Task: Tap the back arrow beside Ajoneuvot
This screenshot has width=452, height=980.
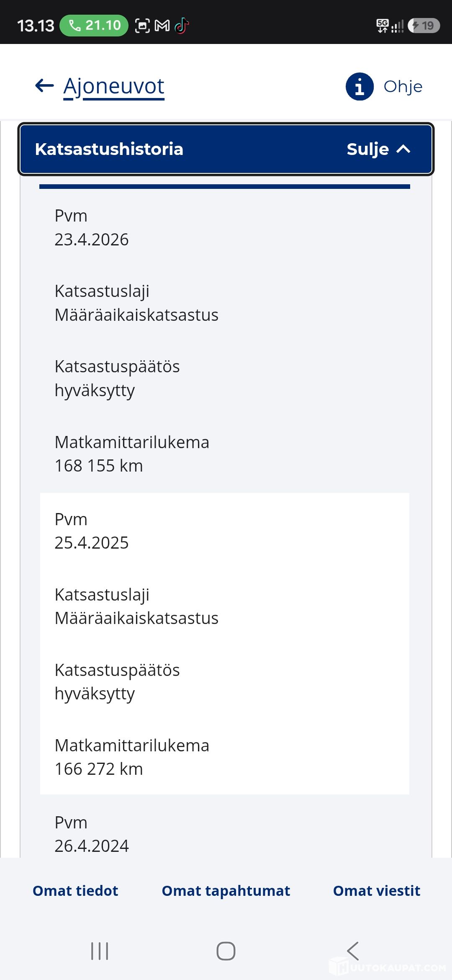Action: (x=44, y=86)
